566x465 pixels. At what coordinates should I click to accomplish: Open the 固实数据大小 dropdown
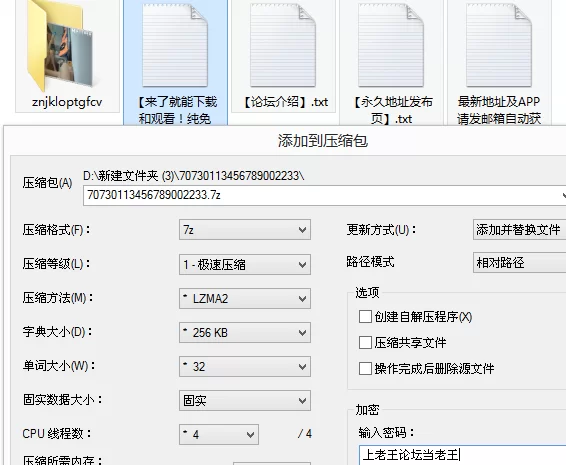click(x=245, y=400)
